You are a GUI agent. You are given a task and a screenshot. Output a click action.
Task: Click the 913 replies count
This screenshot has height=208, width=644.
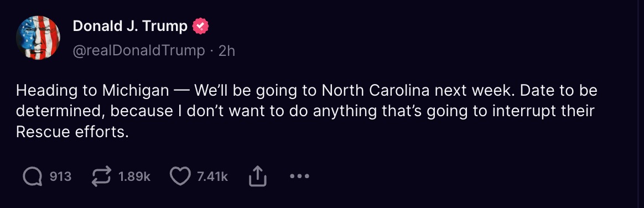pos(60,177)
